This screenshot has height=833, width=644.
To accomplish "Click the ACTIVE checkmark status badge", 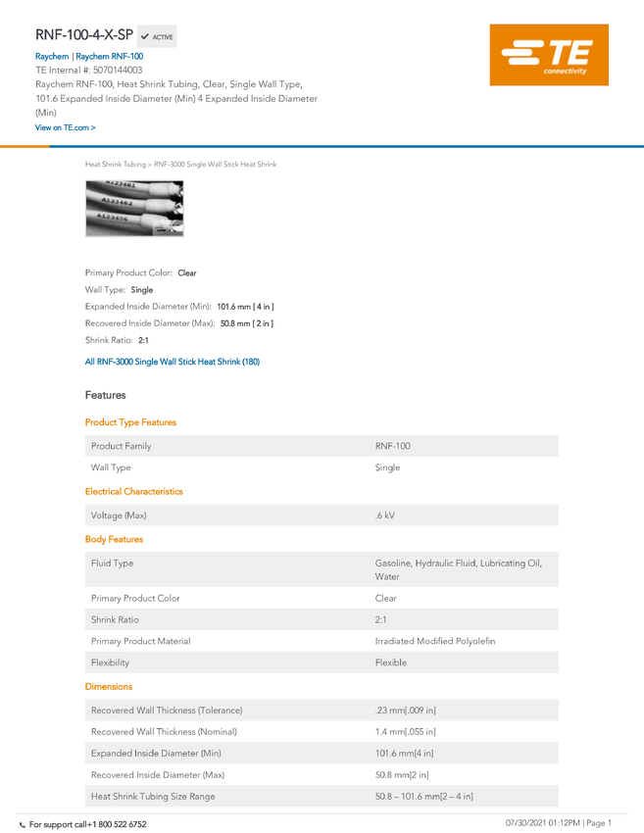I will point(157,36).
